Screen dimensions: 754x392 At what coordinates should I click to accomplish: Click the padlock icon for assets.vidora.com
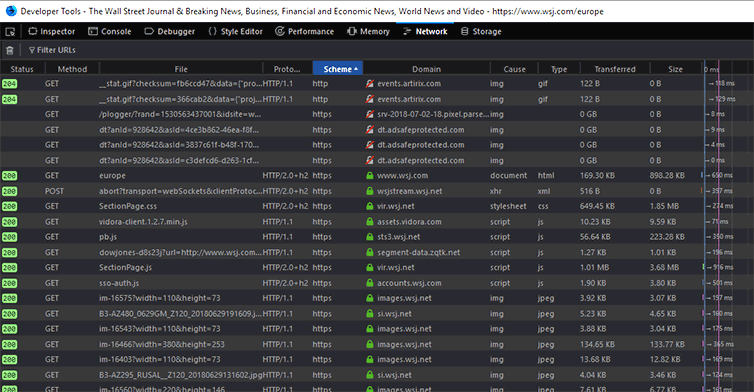369,222
